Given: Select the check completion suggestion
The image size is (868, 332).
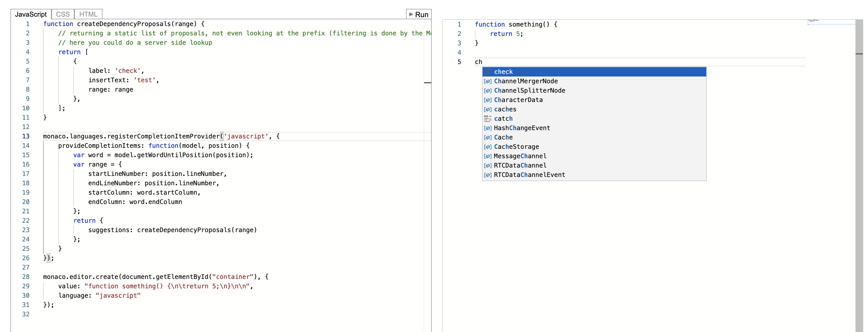Looking at the screenshot, I should tap(503, 72).
